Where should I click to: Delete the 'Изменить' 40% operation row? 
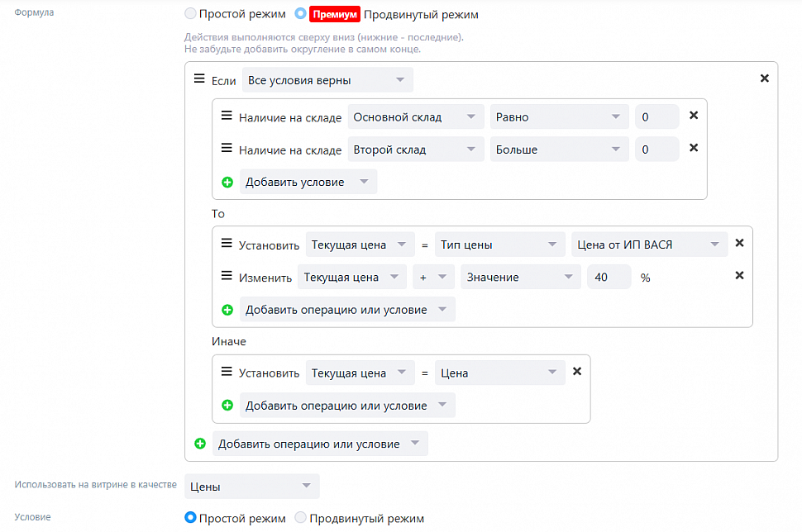[740, 275]
